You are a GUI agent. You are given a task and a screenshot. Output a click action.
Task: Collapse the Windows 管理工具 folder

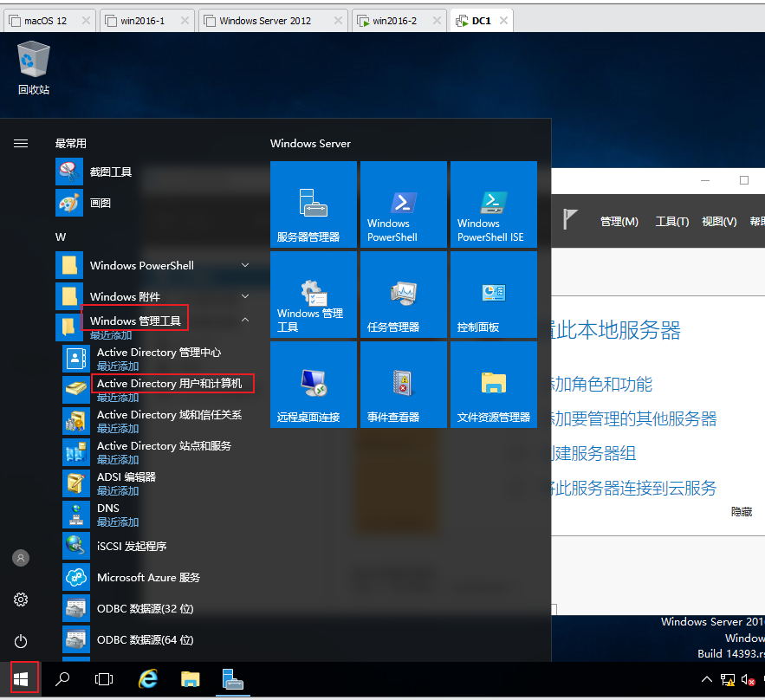point(245,320)
